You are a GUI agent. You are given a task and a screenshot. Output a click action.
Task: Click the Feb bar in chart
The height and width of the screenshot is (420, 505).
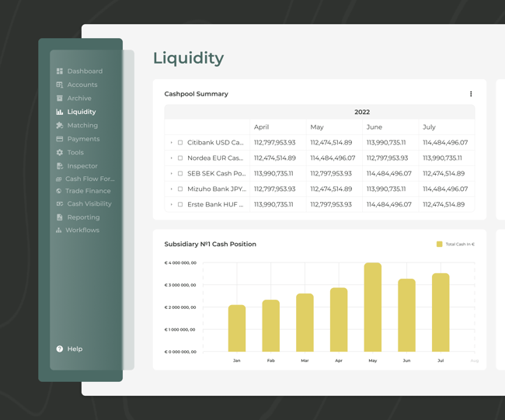(271, 326)
